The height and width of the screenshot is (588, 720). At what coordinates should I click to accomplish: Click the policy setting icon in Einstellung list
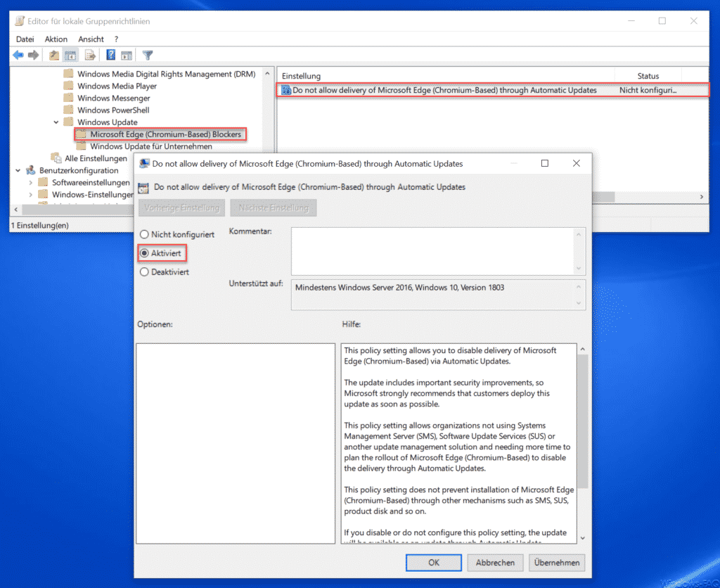point(286,90)
